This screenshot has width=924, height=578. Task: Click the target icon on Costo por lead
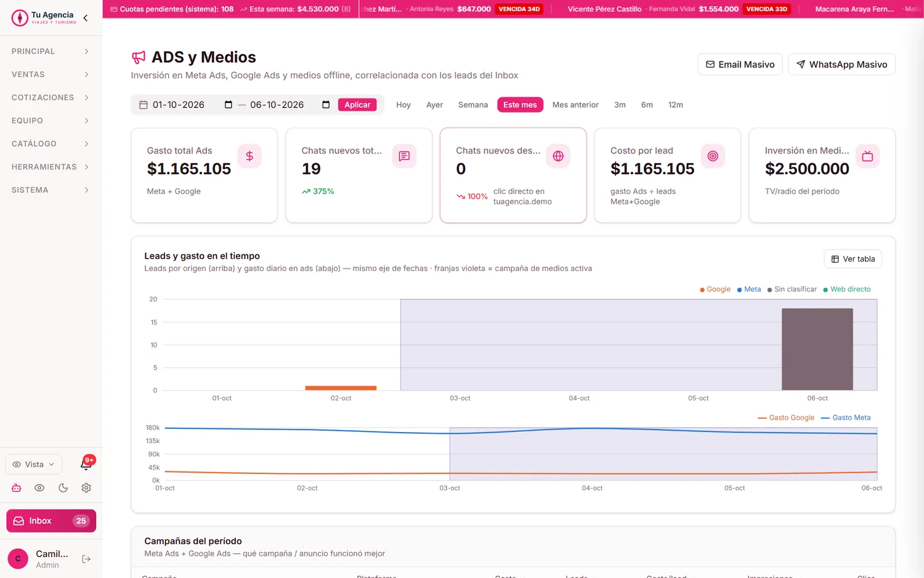(x=713, y=156)
